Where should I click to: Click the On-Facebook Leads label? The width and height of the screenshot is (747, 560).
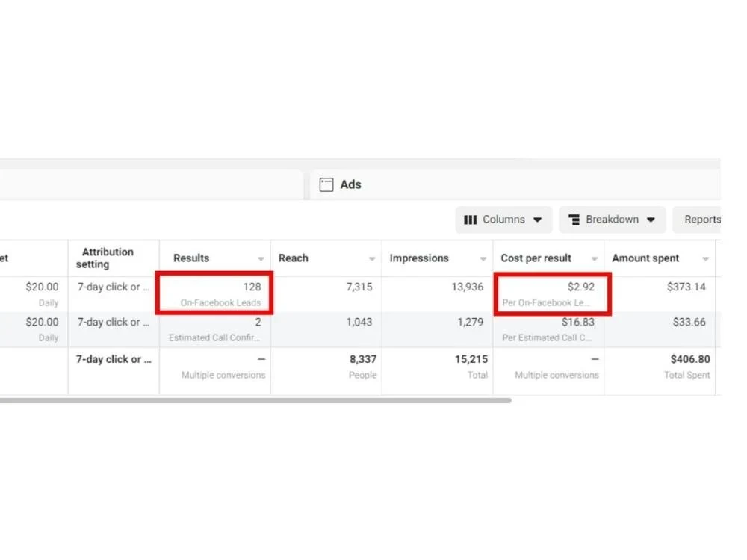click(x=220, y=302)
